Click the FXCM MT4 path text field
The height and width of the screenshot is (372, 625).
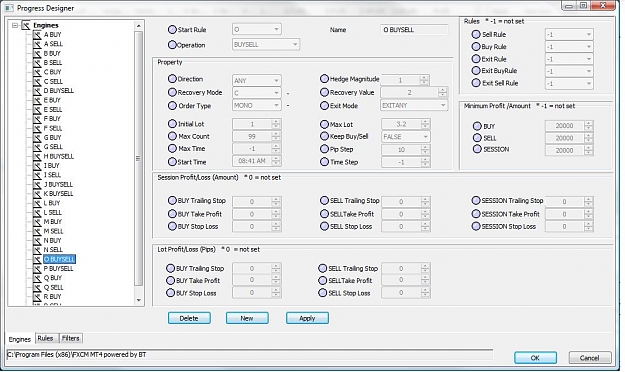[250, 354]
